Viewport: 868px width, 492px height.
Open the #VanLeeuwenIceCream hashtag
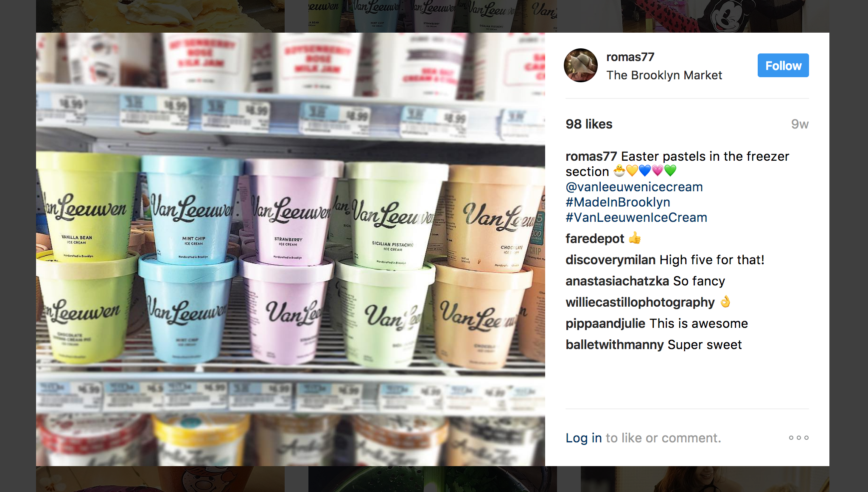coord(636,217)
